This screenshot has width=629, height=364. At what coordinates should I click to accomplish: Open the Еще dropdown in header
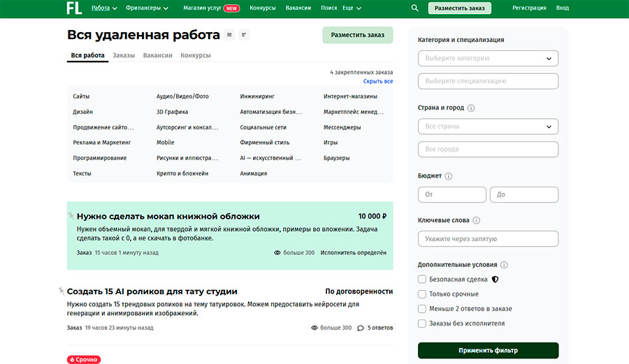(352, 8)
